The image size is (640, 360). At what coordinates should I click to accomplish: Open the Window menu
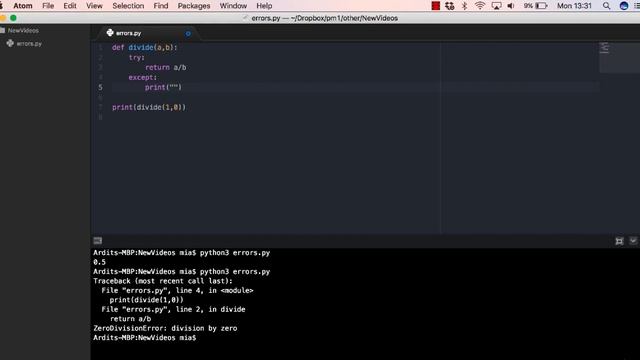[233, 6]
